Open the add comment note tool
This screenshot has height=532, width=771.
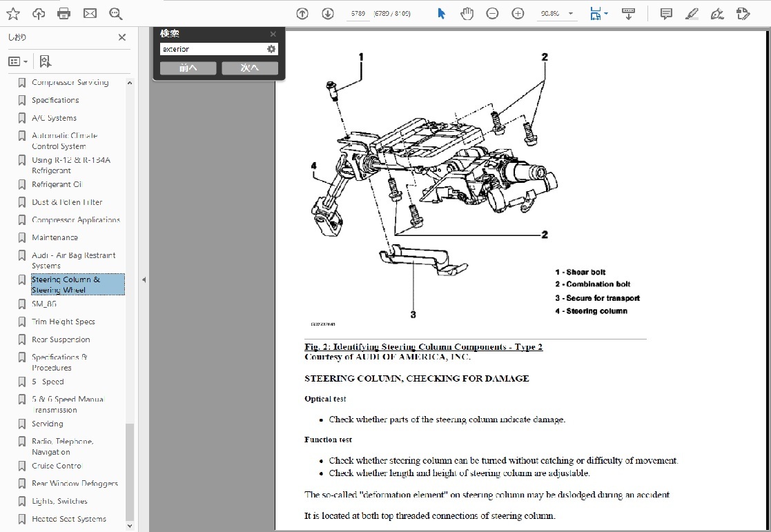(x=666, y=13)
